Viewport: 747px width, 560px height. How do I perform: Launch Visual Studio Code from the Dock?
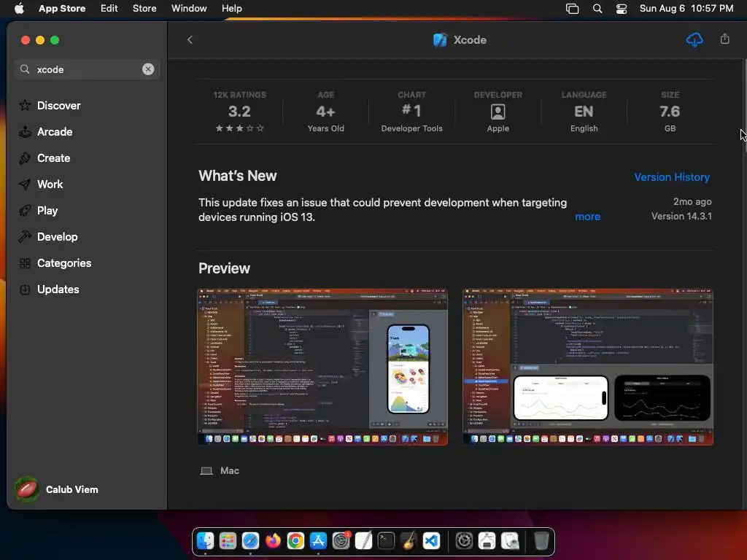click(431, 541)
